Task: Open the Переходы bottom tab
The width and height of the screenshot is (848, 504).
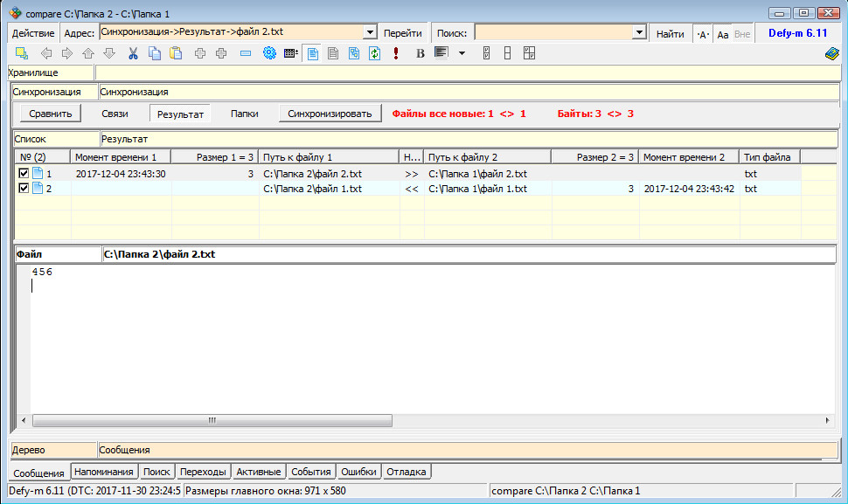Action: 204,472
